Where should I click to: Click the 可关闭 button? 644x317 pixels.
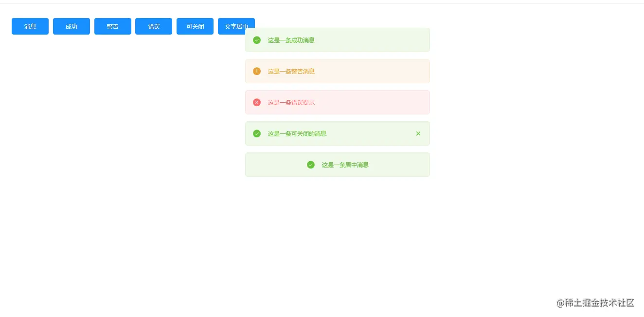click(195, 26)
